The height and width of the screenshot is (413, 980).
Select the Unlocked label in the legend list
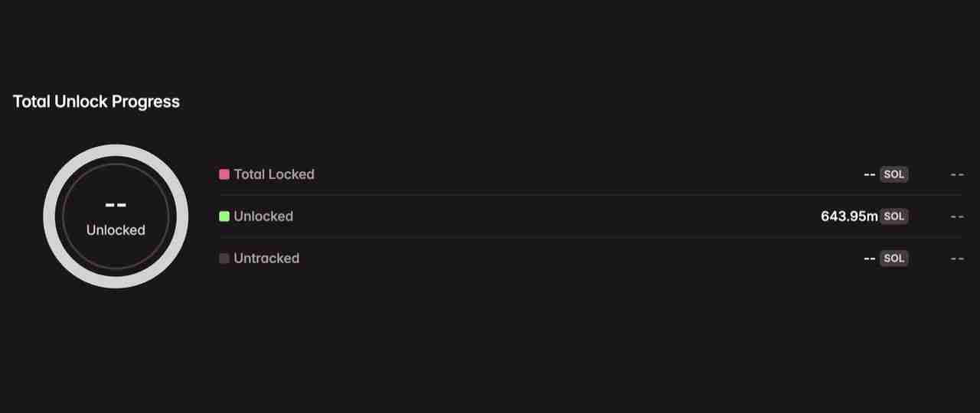click(263, 216)
